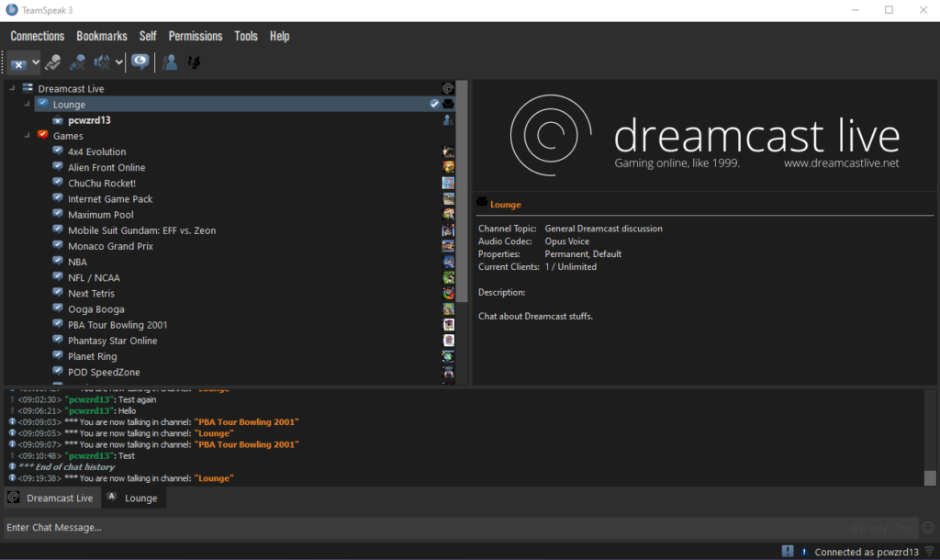Screen dimensions: 940x560
Task: Collapse the Lounge channel
Action: pos(27,104)
